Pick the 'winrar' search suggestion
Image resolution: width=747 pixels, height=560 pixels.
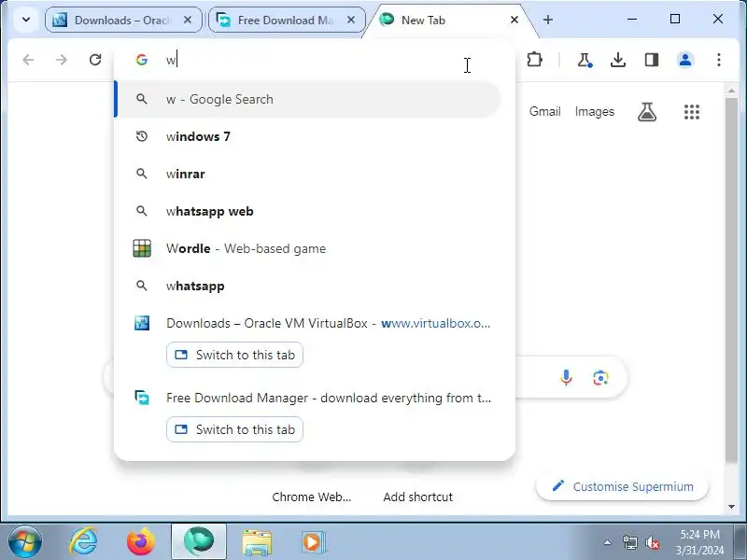tap(308, 174)
